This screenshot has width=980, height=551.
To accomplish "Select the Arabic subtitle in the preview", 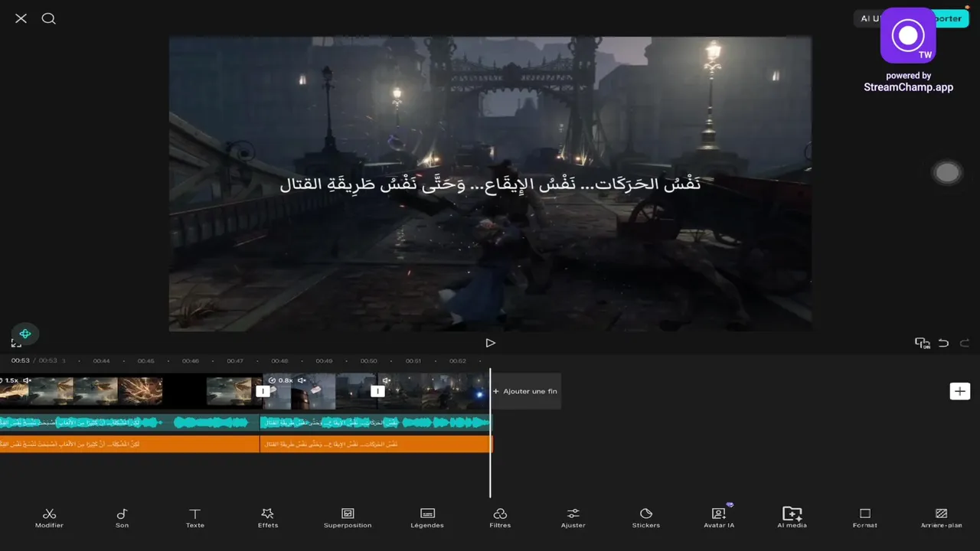I will [490, 184].
